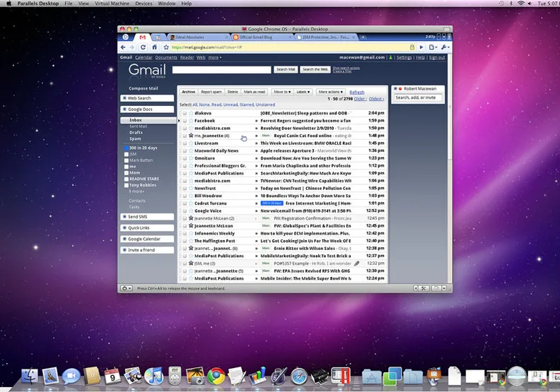This screenshot has height=392, width=560.
Task: Click the Refresh link
Action: (x=357, y=92)
